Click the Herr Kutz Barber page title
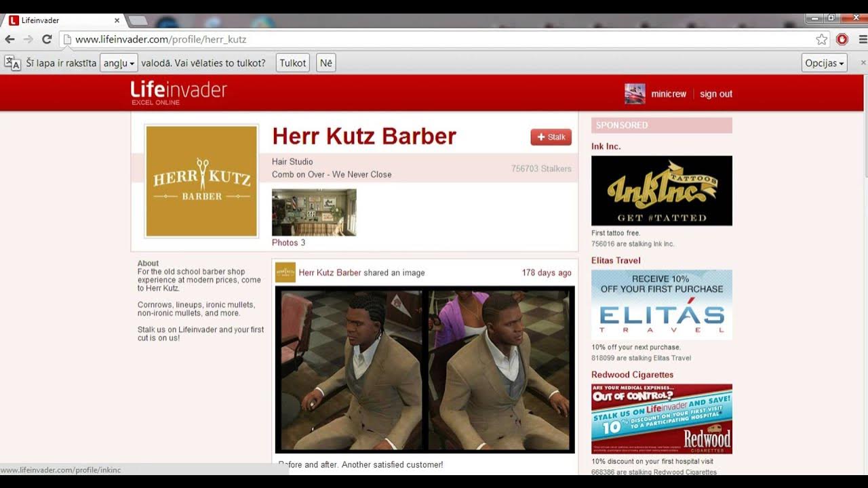 [364, 136]
